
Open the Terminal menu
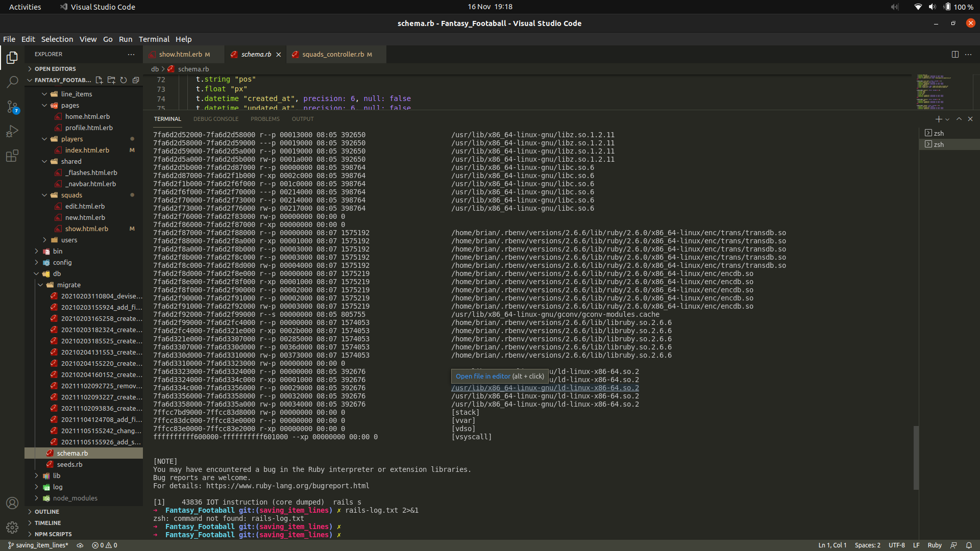point(154,39)
